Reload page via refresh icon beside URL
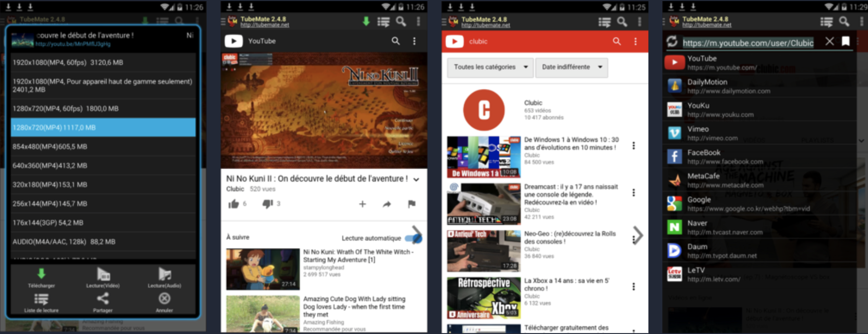 672,41
